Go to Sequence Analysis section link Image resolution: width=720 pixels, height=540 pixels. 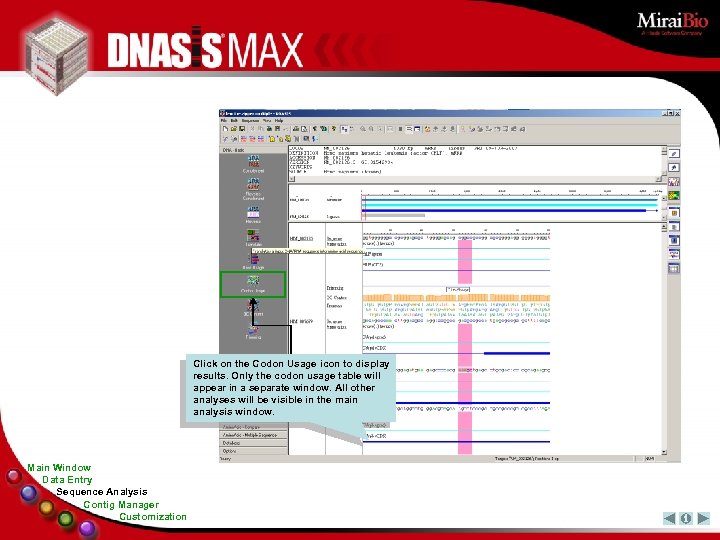[101, 492]
